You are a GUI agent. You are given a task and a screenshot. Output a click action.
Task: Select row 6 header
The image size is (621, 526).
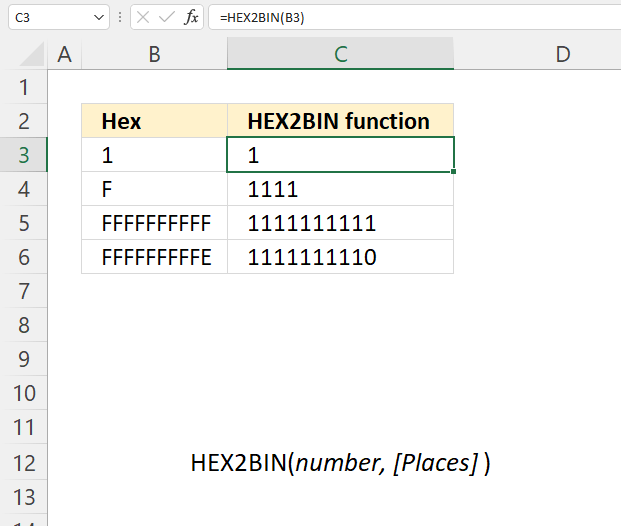24,257
